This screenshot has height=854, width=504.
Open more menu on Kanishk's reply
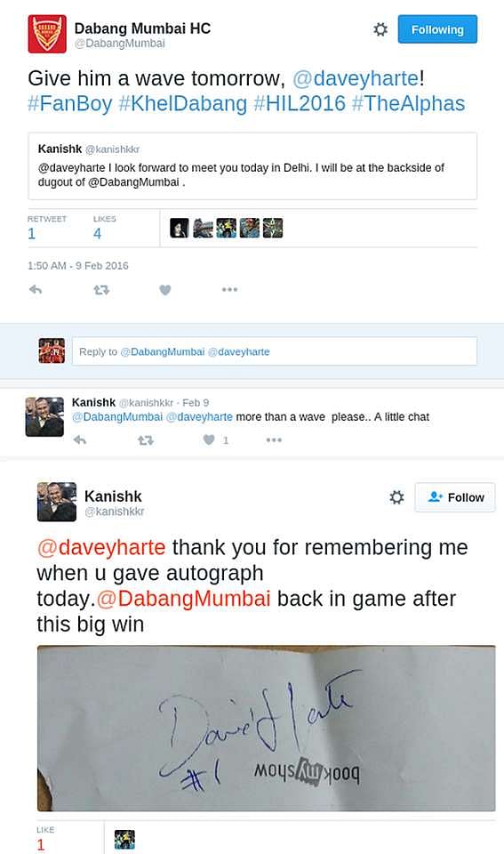tap(274, 439)
